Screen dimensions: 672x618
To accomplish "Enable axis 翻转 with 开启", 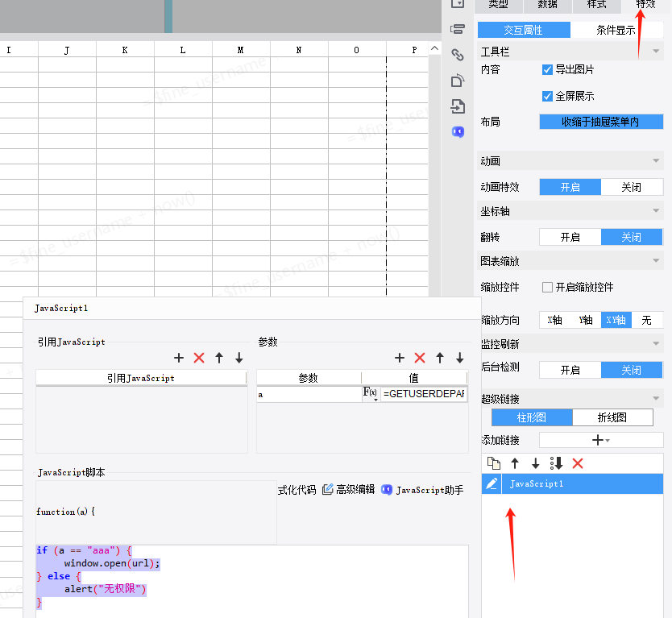I will (x=570, y=237).
